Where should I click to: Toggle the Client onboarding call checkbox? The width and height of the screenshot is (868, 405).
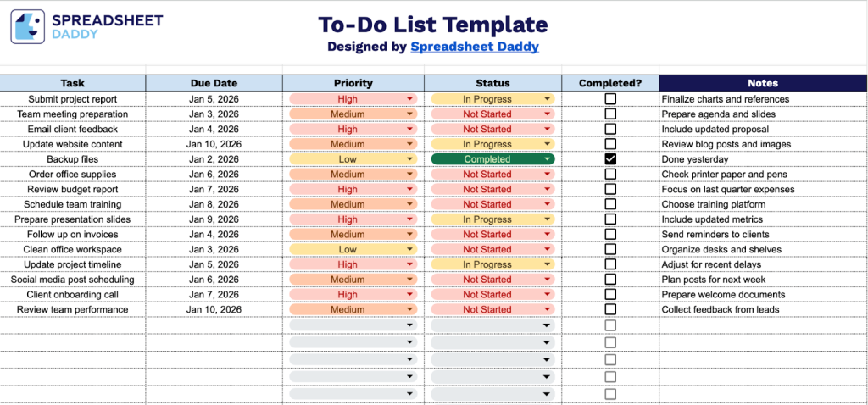pyautogui.click(x=610, y=295)
